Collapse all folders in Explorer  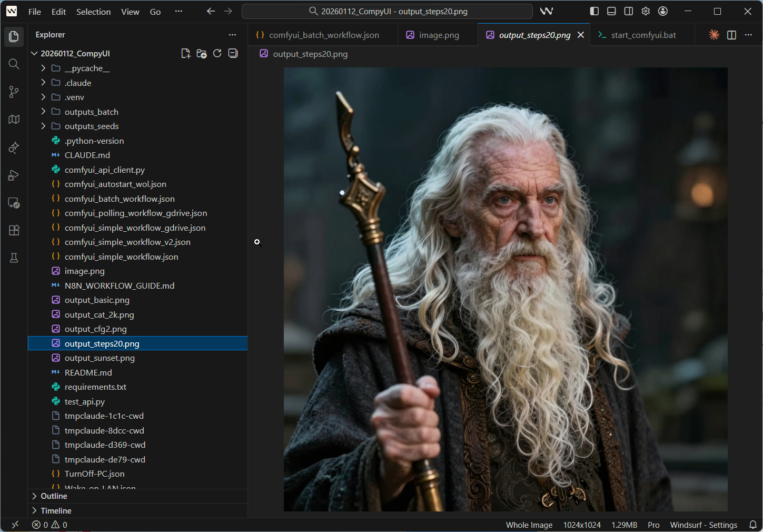(233, 53)
